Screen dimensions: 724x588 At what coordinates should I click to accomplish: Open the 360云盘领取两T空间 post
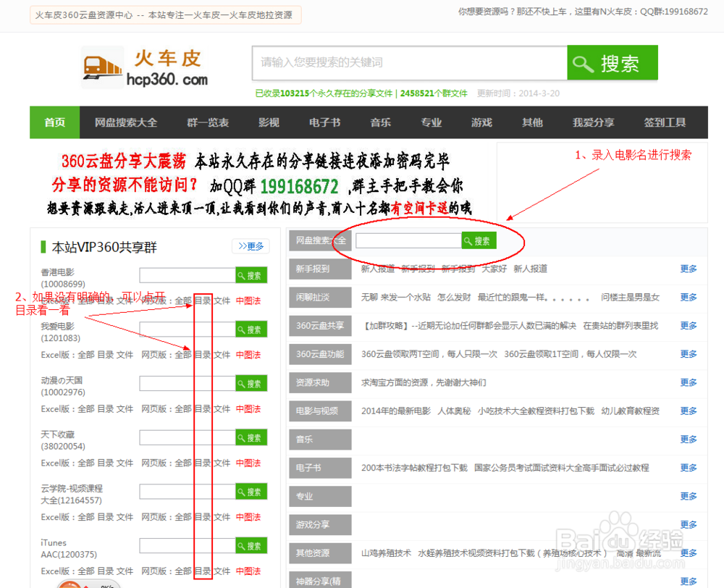coord(429,354)
